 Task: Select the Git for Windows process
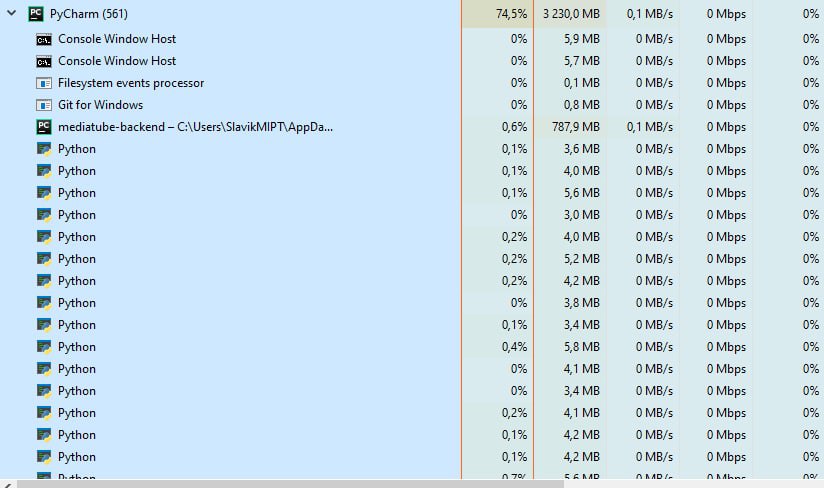(x=100, y=105)
